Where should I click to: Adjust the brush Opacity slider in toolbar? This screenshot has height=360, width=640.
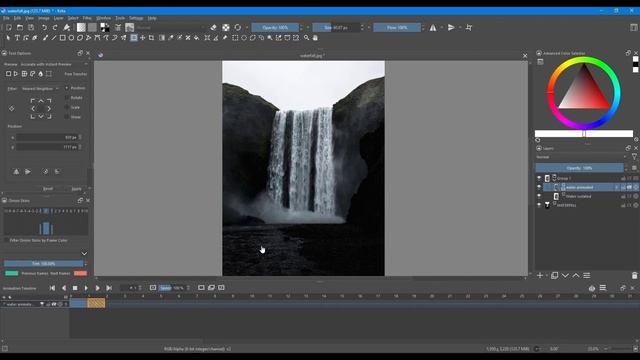click(275, 27)
